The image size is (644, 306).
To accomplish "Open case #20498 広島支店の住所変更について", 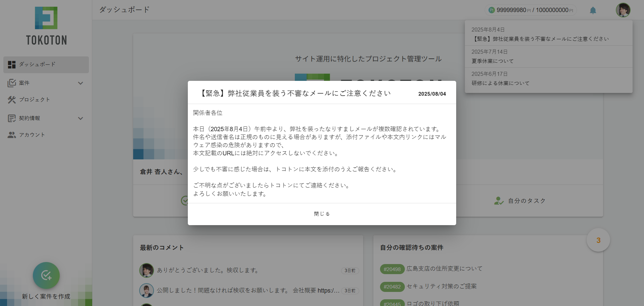I will pyautogui.click(x=444, y=268).
